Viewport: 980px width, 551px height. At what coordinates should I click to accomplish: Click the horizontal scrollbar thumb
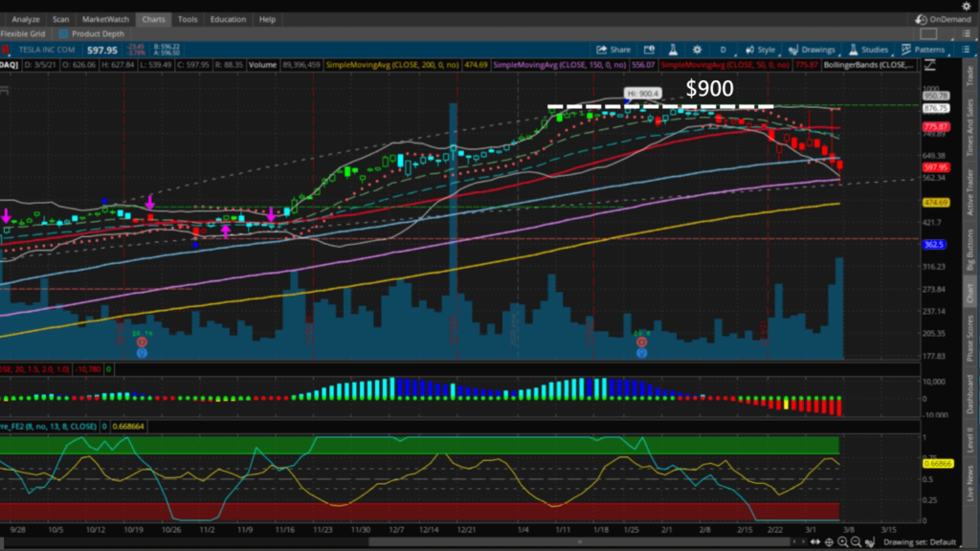(x=579, y=542)
